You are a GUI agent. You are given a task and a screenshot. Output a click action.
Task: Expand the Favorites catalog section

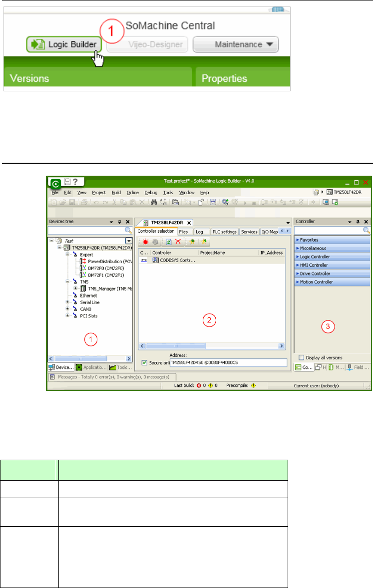tap(332, 240)
